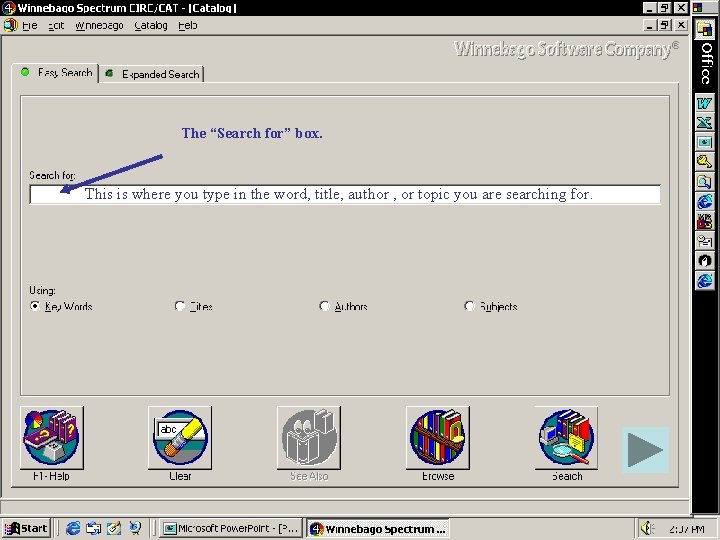Select the Key Words radio button
The width and height of the screenshot is (720, 540).
pos(35,306)
